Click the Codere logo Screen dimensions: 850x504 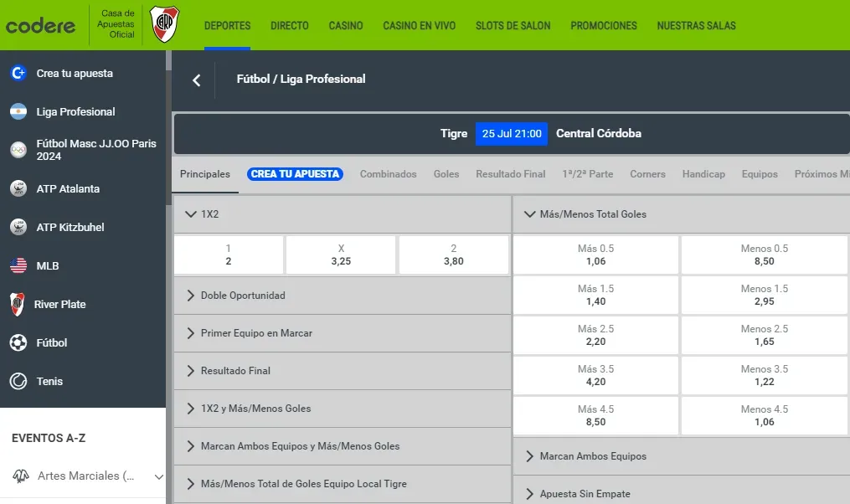pyautogui.click(x=40, y=25)
